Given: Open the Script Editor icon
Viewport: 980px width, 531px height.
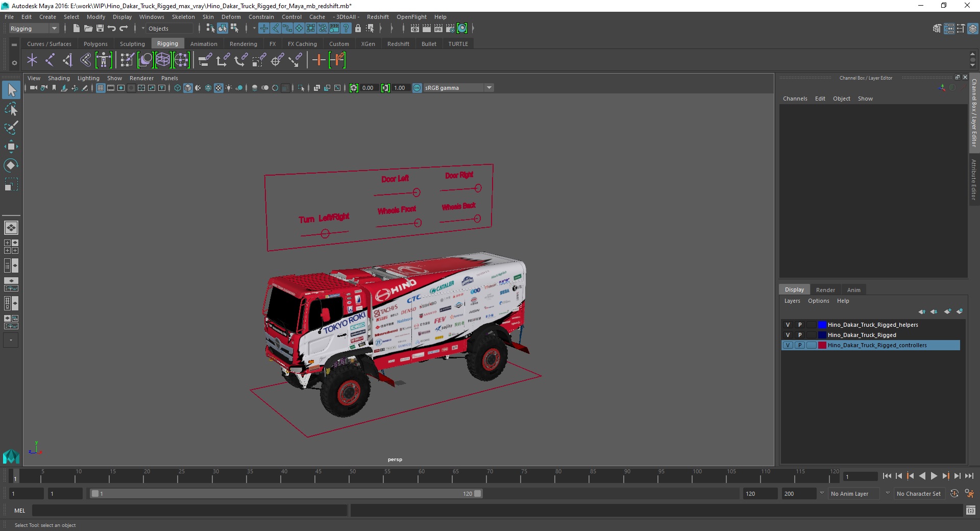Looking at the screenshot, I should click(970, 511).
